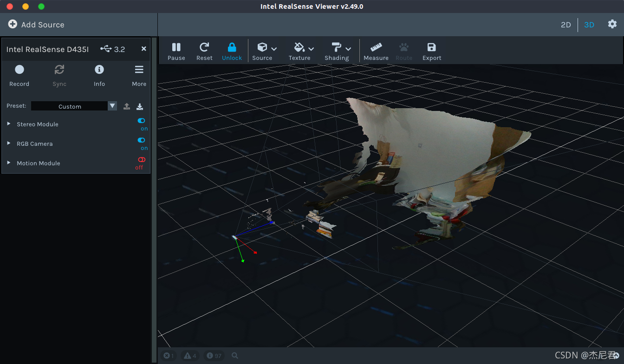Switch to the 2D view
This screenshot has width=624, height=364.
click(566, 25)
